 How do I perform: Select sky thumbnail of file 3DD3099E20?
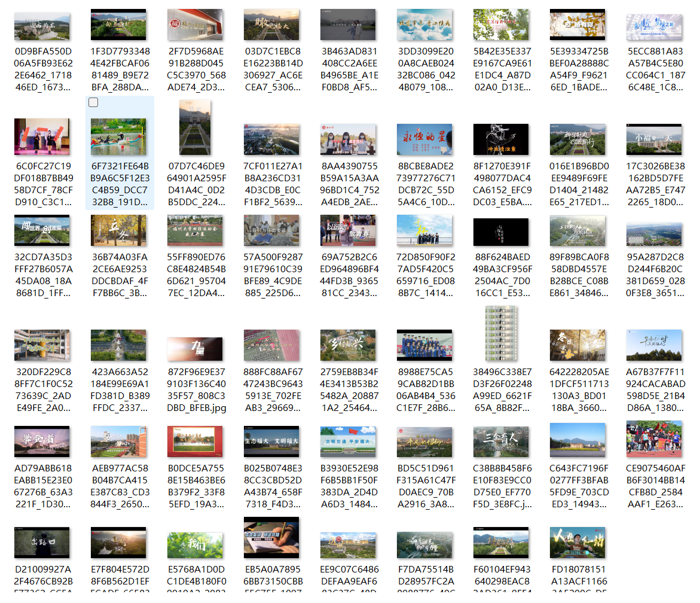424,25
